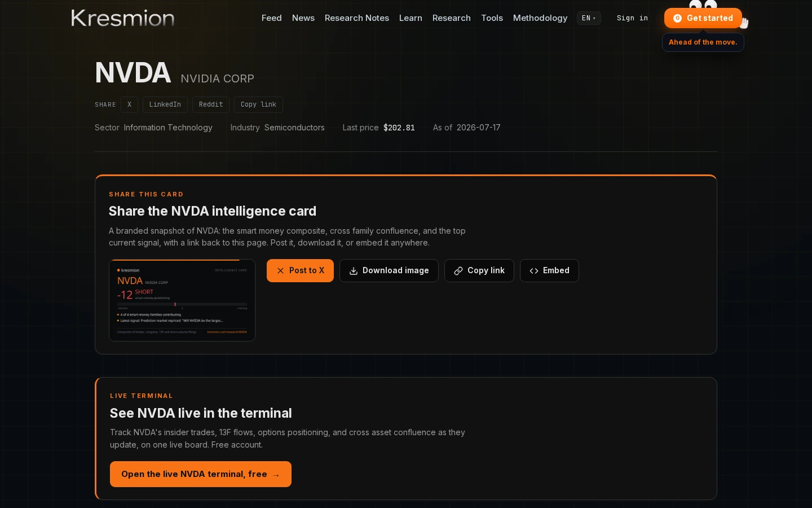The image size is (812, 508).
Task: Click the Get started button
Action: 703,18
